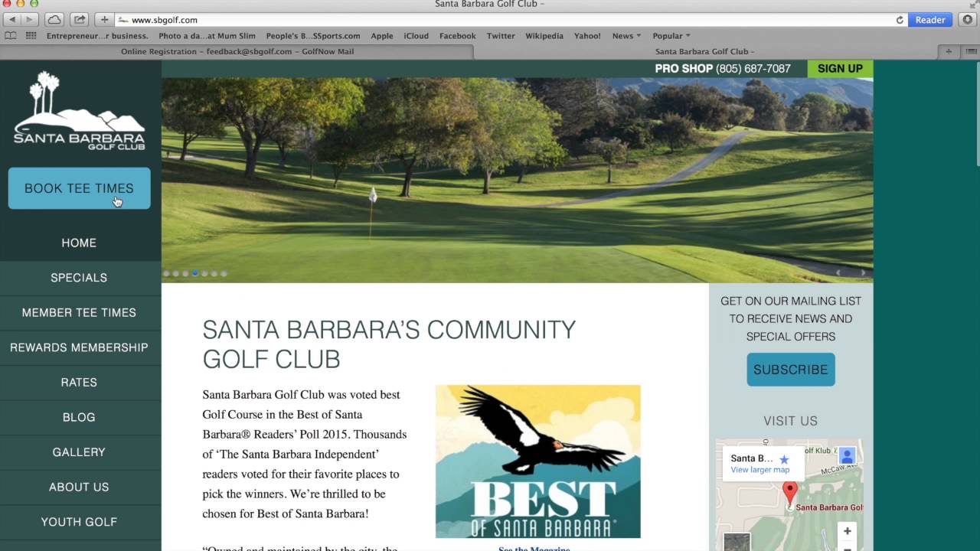The width and height of the screenshot is (980, 551).
Task: Go forward with Safari's forward arrow
Action: click(29, 20)
